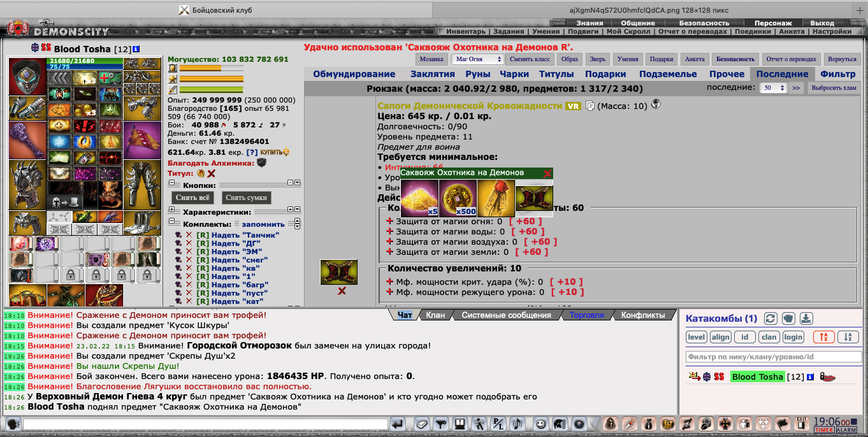Screen dimensions: 868x437
Task: Click the КУПИТЬ buy link
Action: [275, 152]
